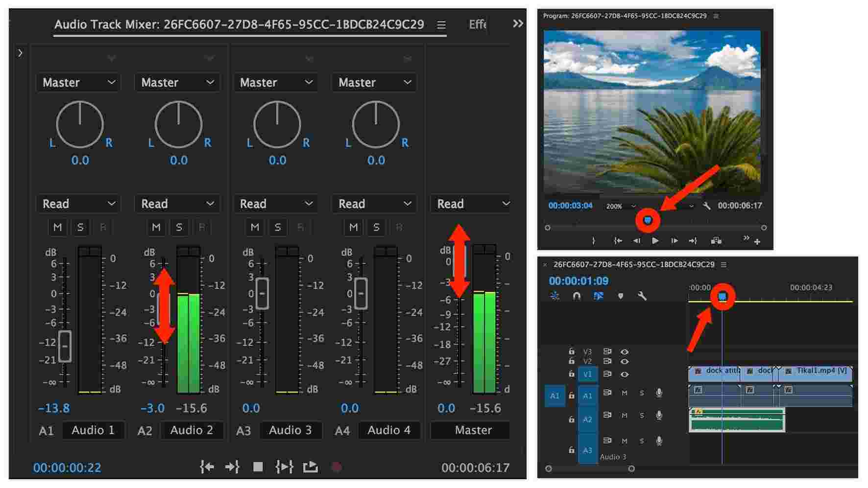Click the Program monitor button editor plus icon
This screenshot has width=868, height=488.
click(x=757, y=241)
